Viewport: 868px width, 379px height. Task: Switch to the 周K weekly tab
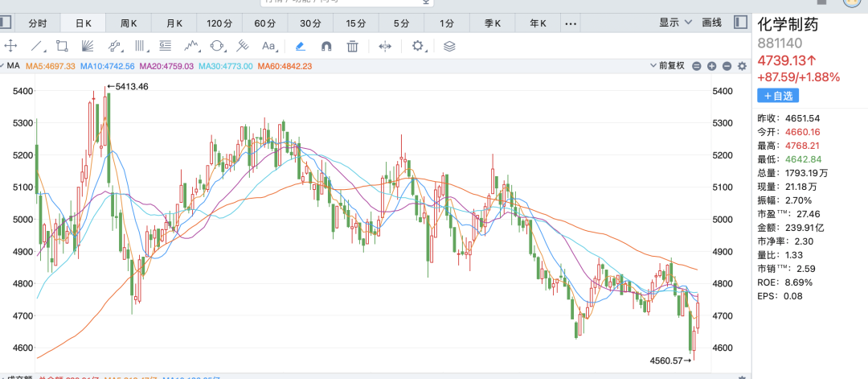click(129, 23)
